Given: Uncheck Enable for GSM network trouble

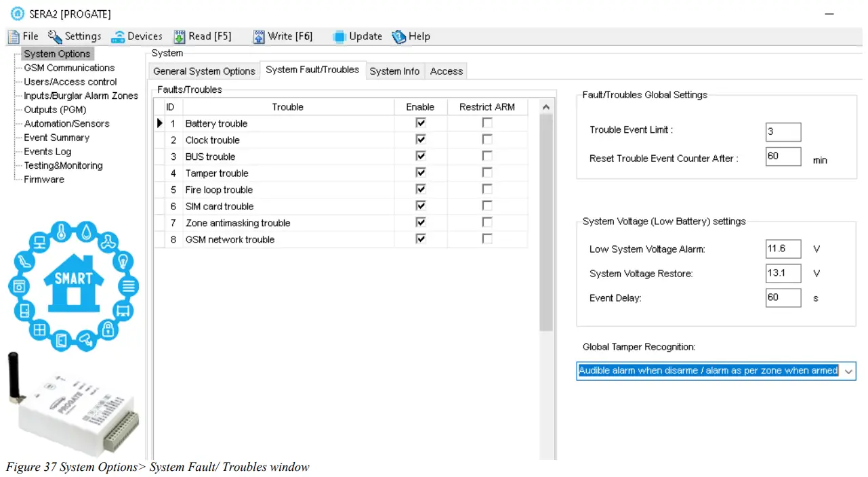Looking at the screenshot, I should pyautogui.click(x=420, y=239).
